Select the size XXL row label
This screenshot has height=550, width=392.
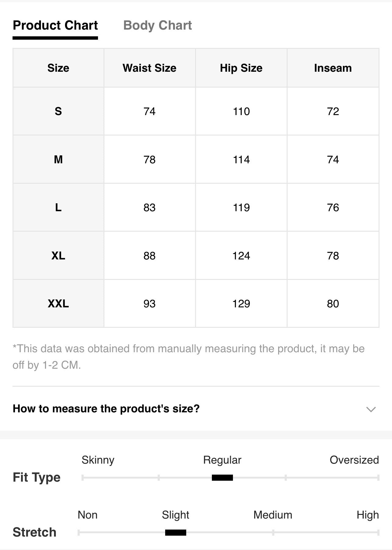[58, 304]
